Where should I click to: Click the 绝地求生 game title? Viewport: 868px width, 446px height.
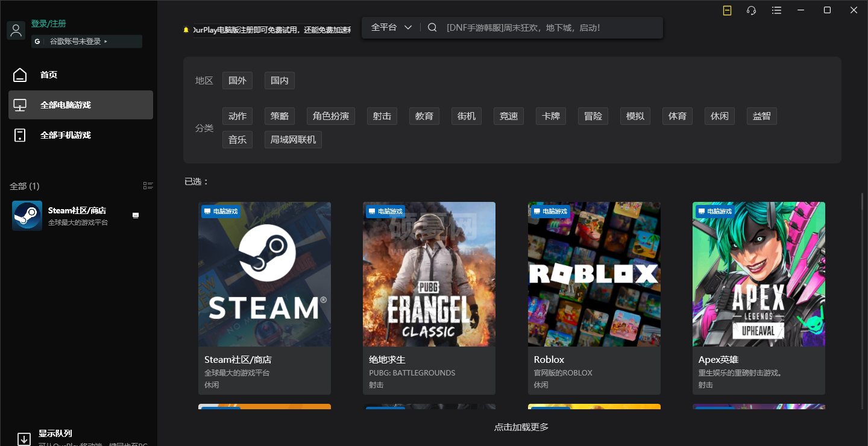[x=387, y=359]
